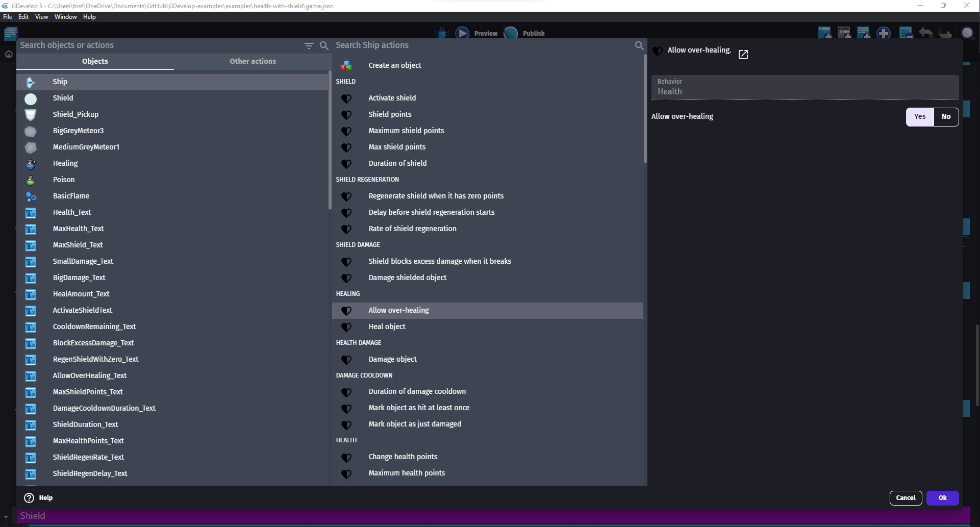Click the add comment icon in toolbar
This screenshot has width=980, height=527.
(x=864, y=33)
